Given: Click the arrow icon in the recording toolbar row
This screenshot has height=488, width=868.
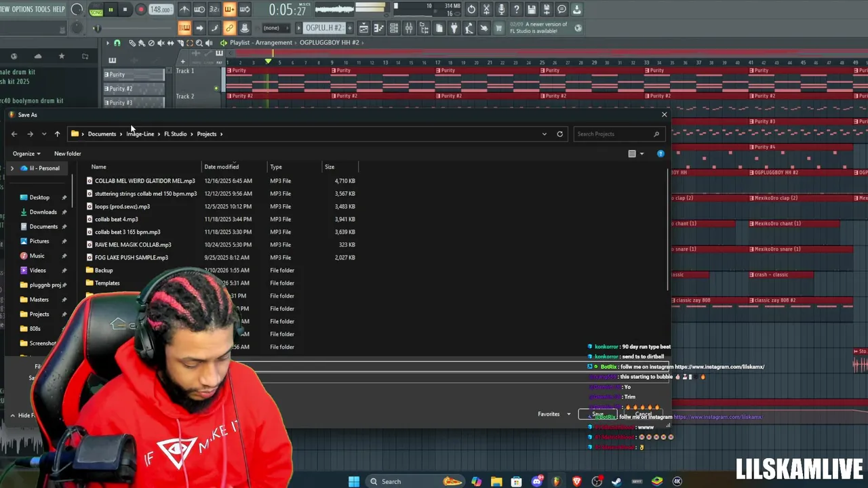Looking at the screenshot, I should (x=199, y=28).
